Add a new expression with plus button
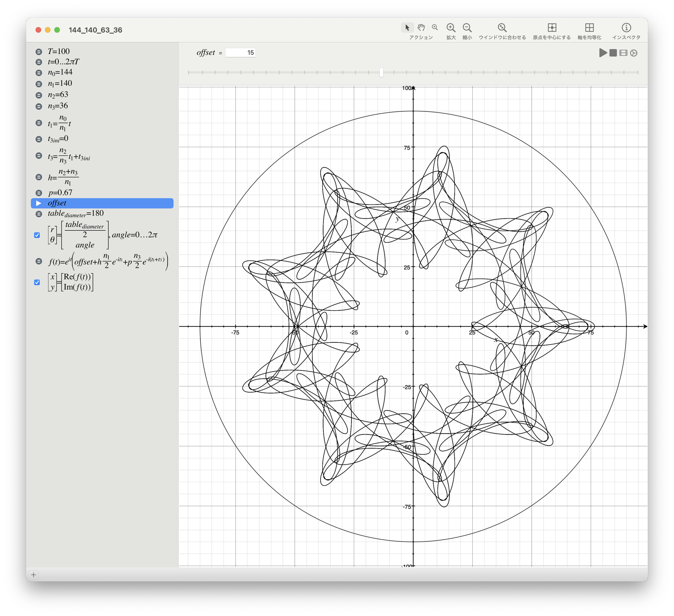 pos(33,574)
